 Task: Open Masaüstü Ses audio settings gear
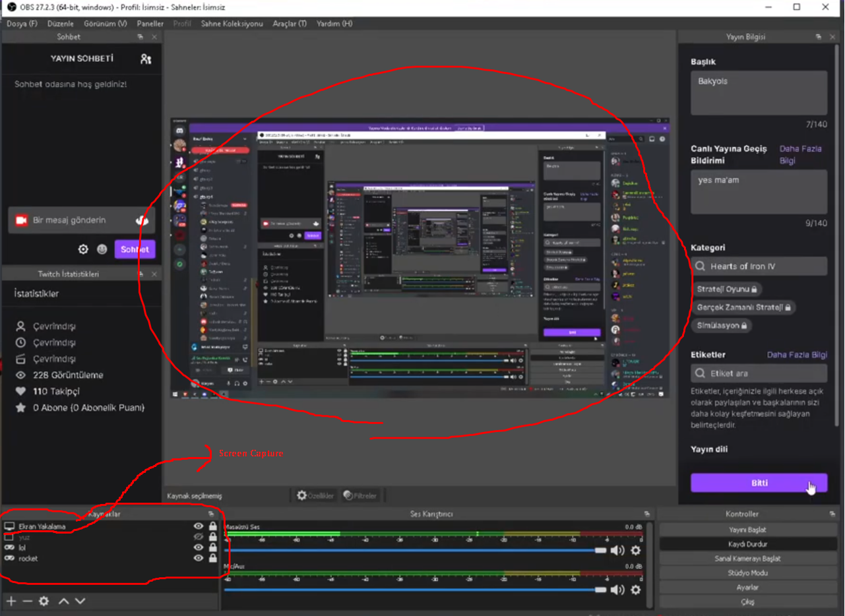pos(635,550)
